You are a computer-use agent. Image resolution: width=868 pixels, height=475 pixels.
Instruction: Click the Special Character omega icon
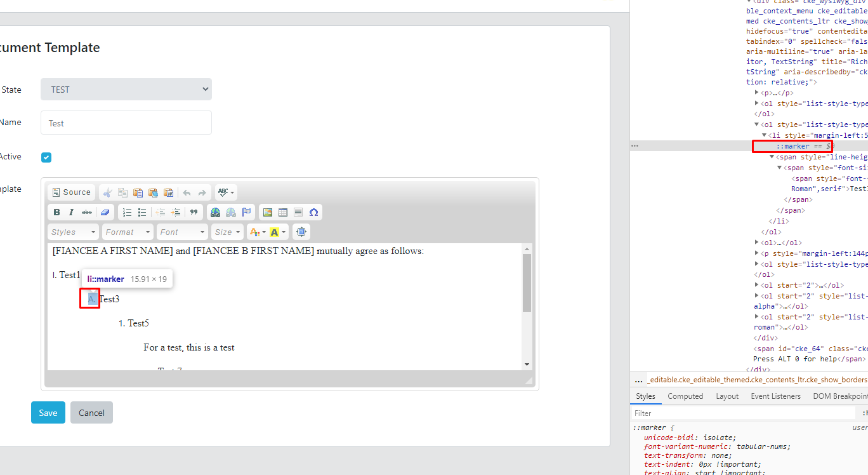(313, 212)
